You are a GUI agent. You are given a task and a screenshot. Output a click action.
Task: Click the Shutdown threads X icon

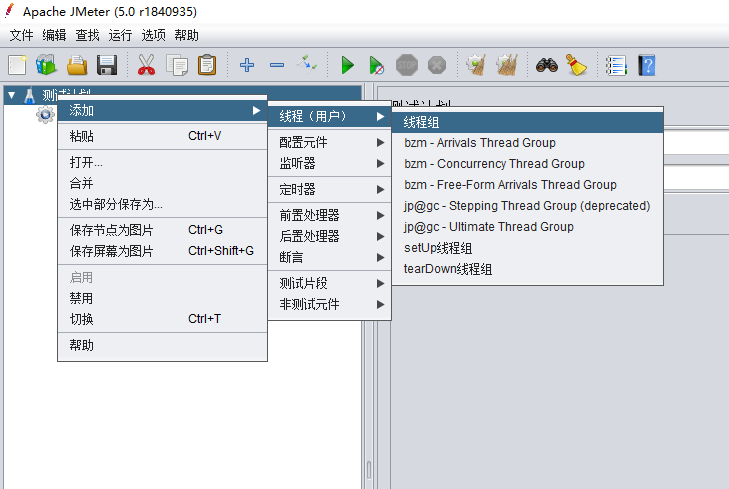pyautogui.click(x=437, y=65)
